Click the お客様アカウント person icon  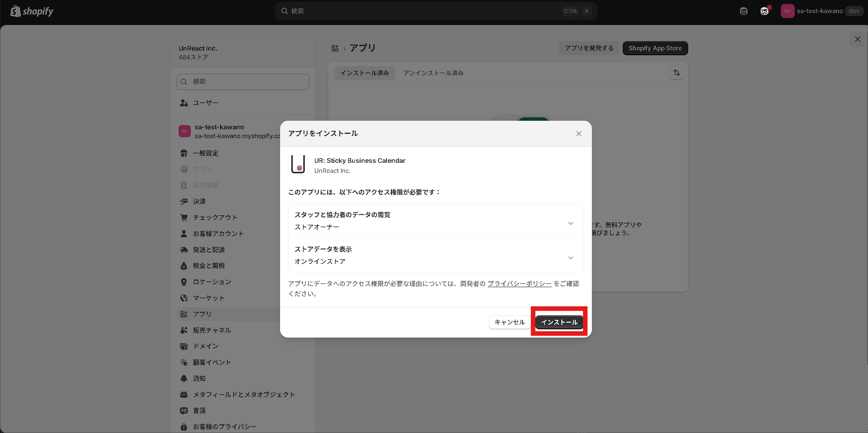click(x=184, y=234)
